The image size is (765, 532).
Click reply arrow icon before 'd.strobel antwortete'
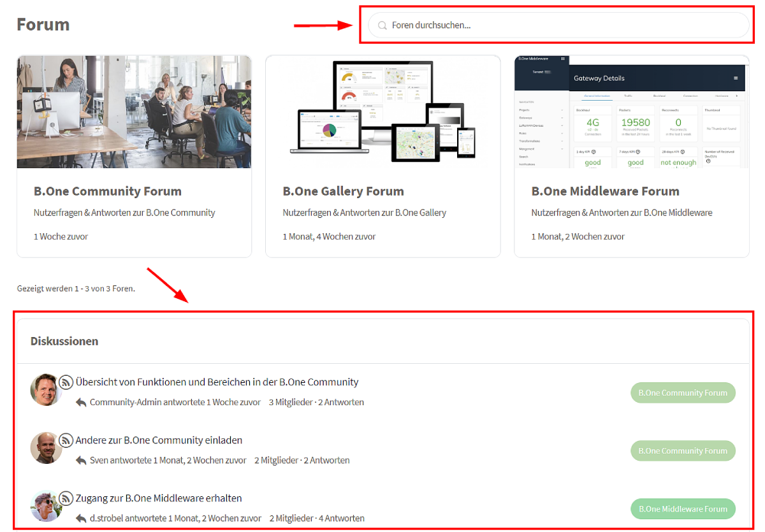click(x=81, y=519)
